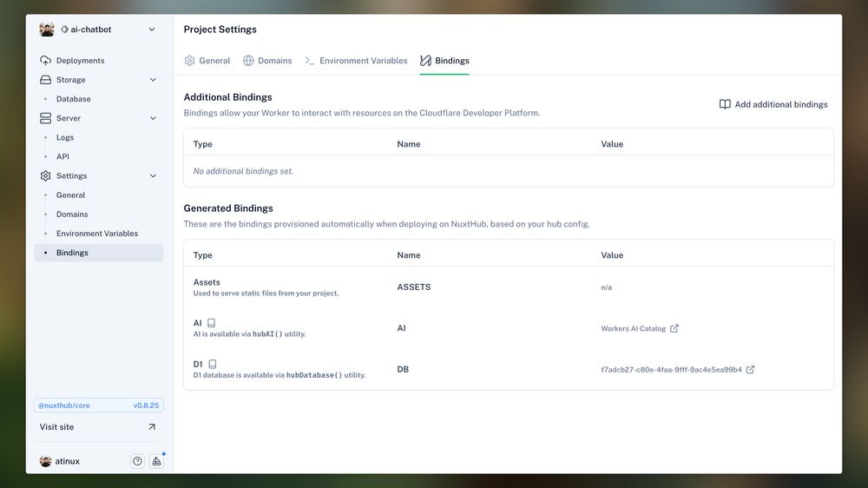The width and height of the screenshot is (868, 488).
Task: Open the AI binding docs book icon
Action: click(211, 323)
